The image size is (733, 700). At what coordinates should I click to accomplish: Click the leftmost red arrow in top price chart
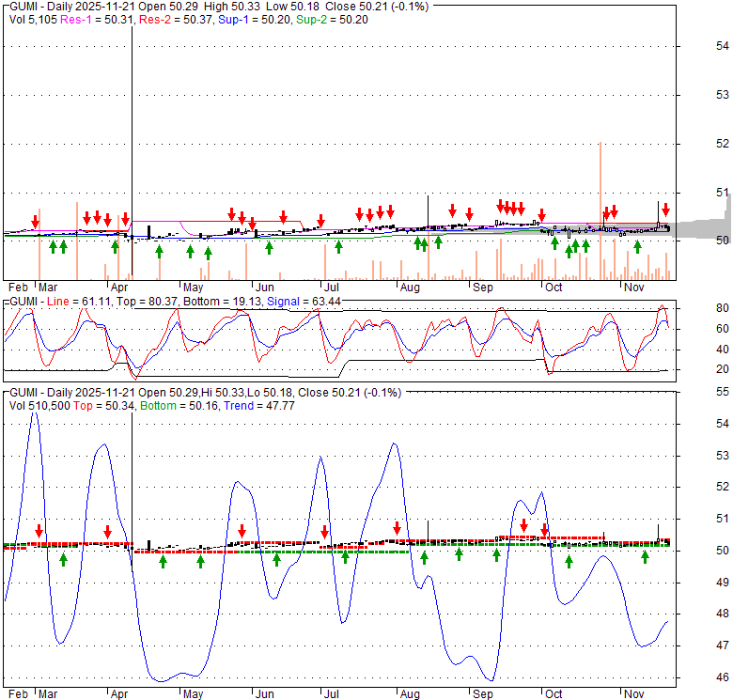point(35,223)
